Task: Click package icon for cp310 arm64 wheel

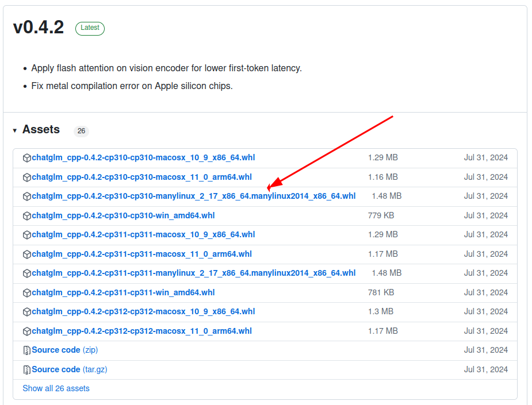Action: coord(27,178)
